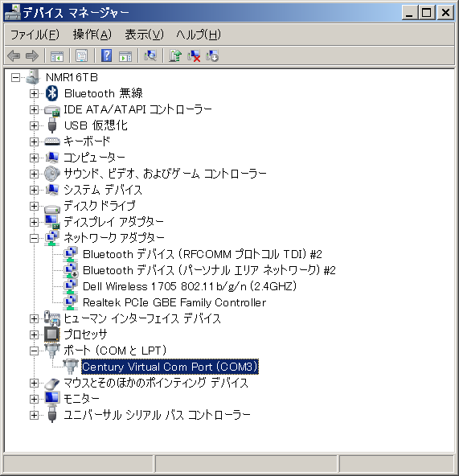Screen dimensions: 459x476
Task: Click the Update driver software icon
Action: click(x=175, y=55)
